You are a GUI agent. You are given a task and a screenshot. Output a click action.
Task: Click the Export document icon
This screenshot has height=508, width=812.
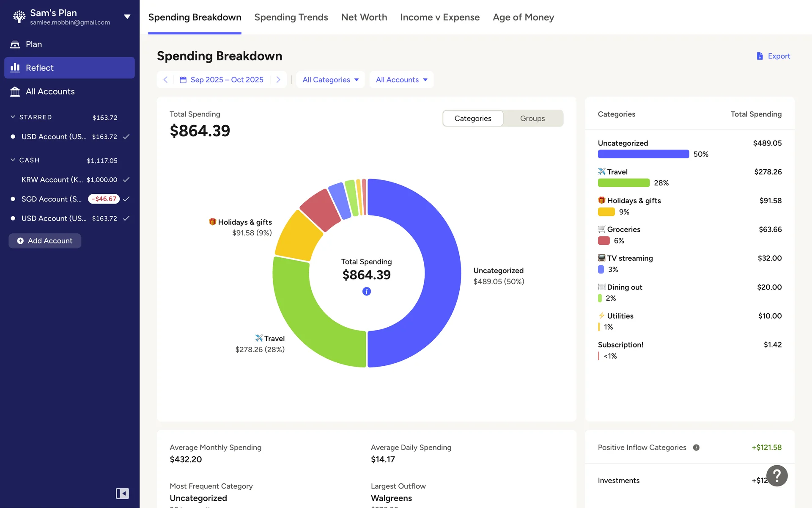click(760, 56)
